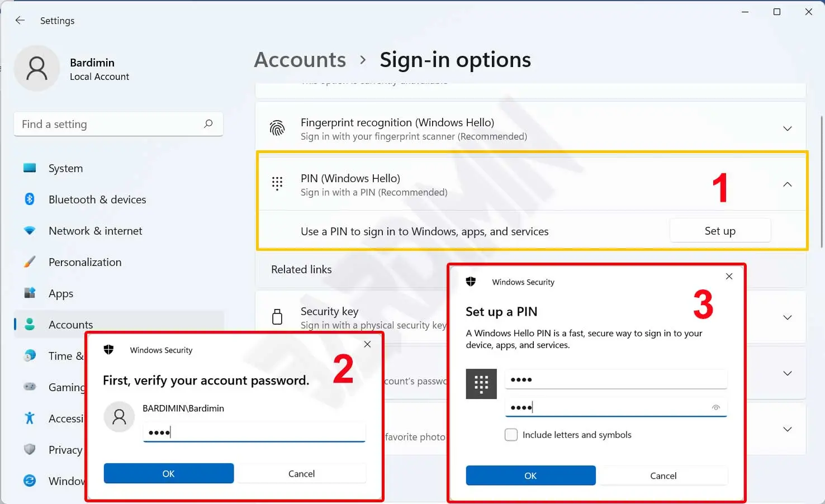Click the Set up button for PIN

[720, 231]
